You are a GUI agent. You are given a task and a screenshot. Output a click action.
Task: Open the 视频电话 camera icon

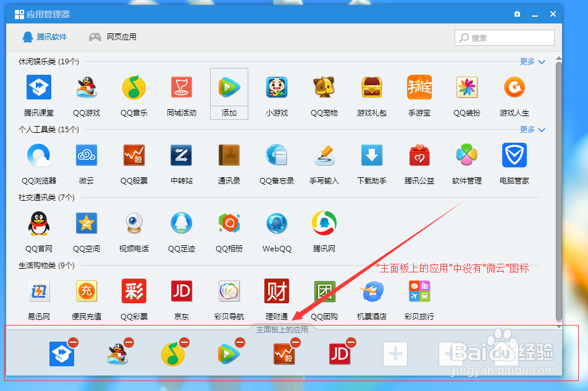pos(134,223)
